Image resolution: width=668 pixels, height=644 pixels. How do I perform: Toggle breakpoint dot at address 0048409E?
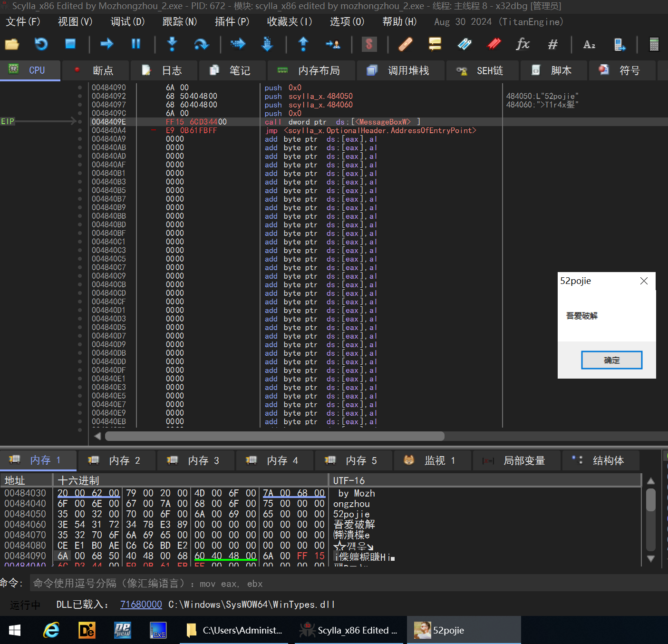pos(79,122)
